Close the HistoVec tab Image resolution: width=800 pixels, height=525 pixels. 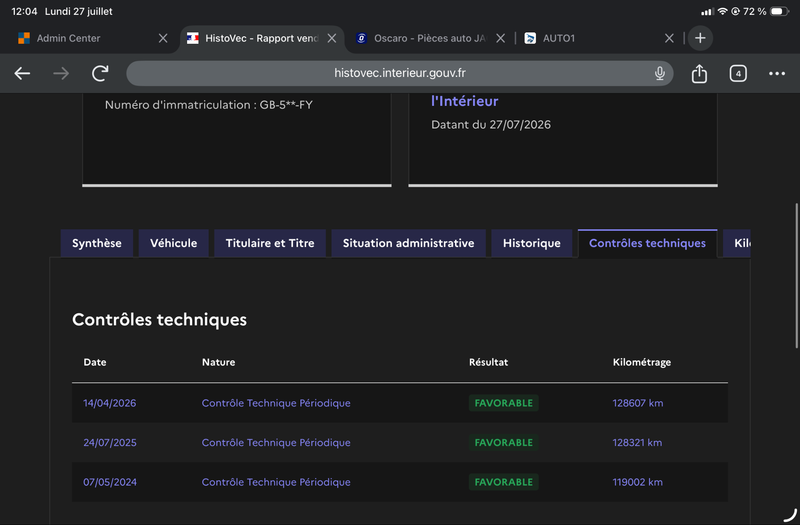(332, 38)
